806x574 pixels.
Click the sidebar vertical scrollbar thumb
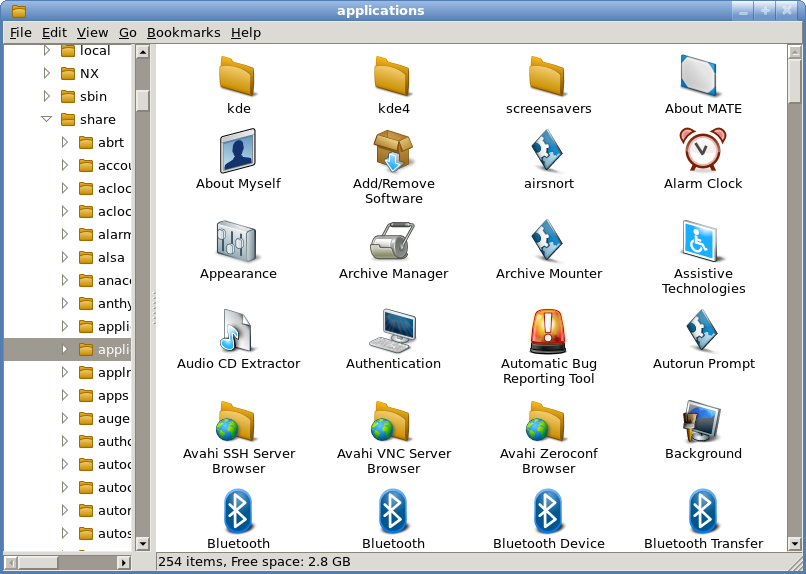click(x=142, y=101)
